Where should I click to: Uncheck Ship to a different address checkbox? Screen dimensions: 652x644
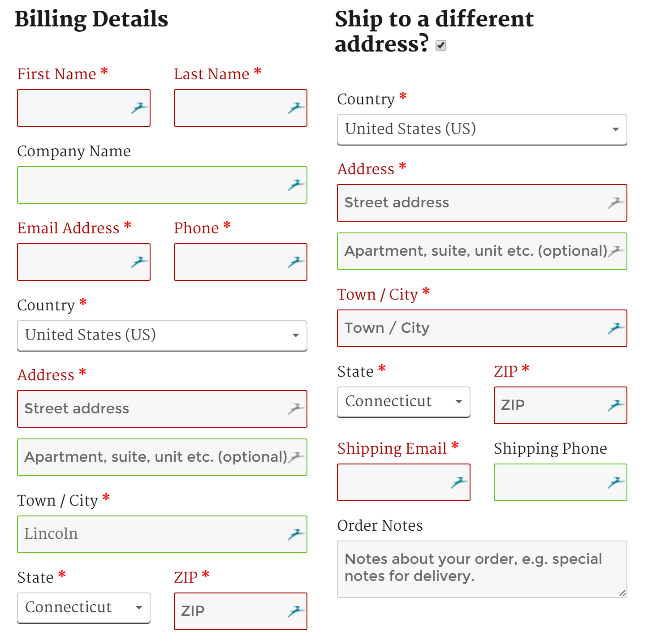point(441,45)
